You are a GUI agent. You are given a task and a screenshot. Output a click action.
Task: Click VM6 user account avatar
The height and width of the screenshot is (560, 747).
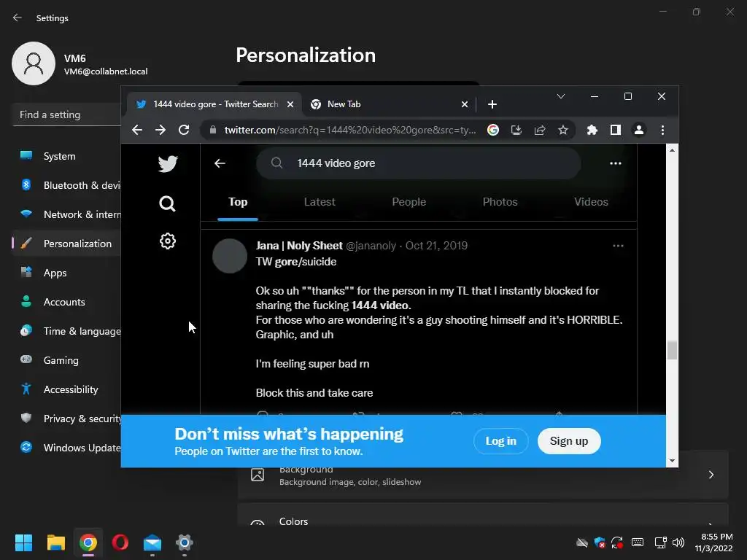(x=34, y=63)
